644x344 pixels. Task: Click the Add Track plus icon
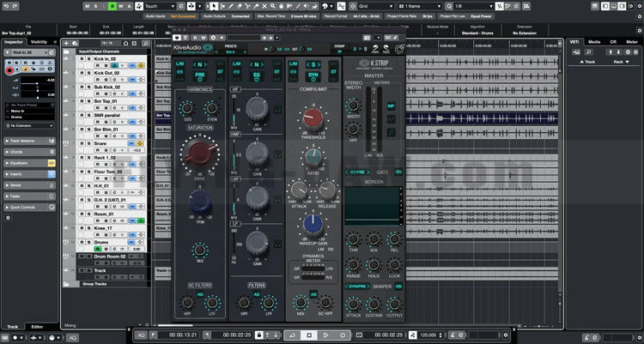(x=66, y=43)
